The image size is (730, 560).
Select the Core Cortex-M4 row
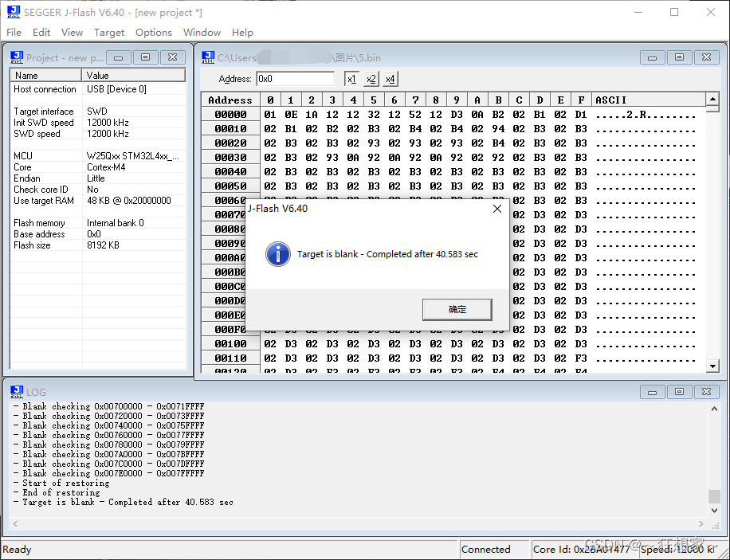98,167
